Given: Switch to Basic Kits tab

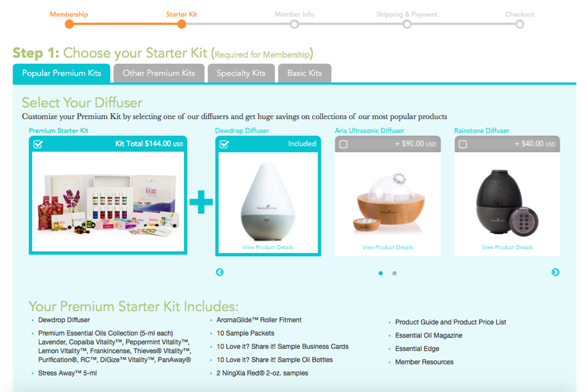Looking at the screenshot, I should [x=304, y=73].
